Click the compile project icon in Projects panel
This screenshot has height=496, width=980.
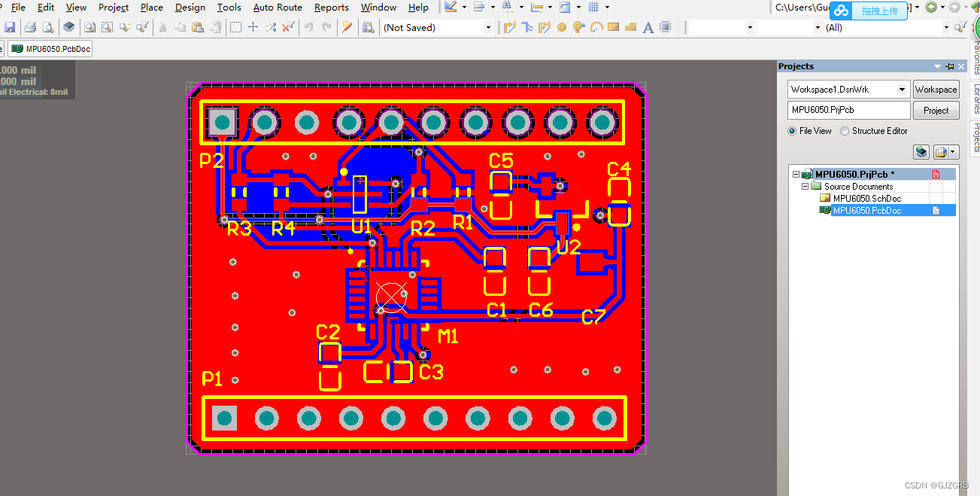tap(921, 152)
